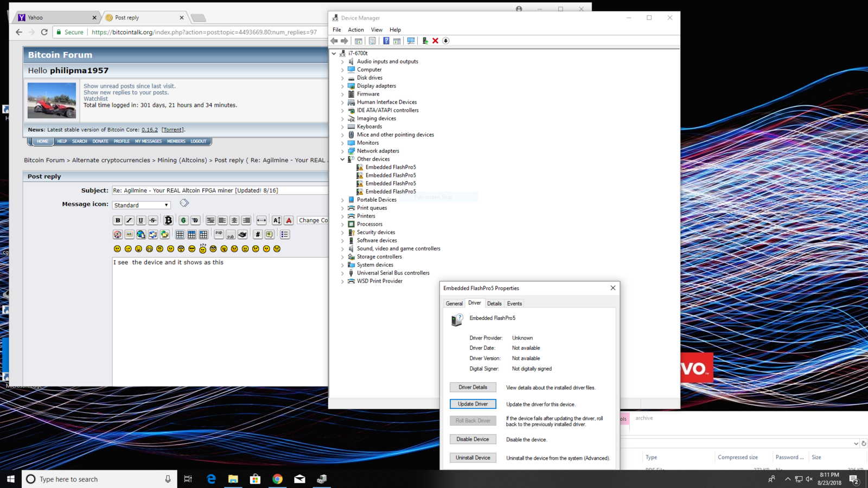
Task: Click the Bold formatting button in post editor
Action: tap(118, 220)
